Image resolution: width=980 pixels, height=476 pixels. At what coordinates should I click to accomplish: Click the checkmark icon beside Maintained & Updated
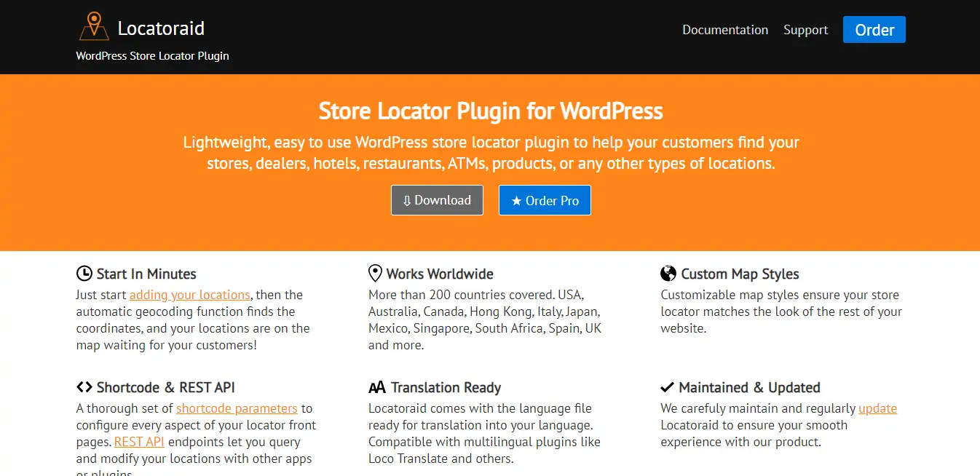pos(668,387)
